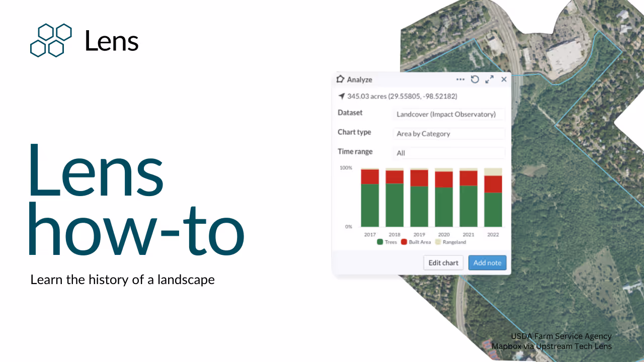This screenshot has width=644, height=362.
Task: Click the "Dataset" field label
Action: (350, 113)
